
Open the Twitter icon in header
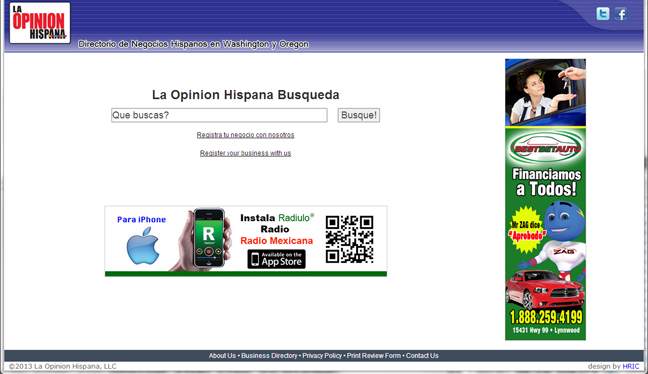click(x=603, y=14)
